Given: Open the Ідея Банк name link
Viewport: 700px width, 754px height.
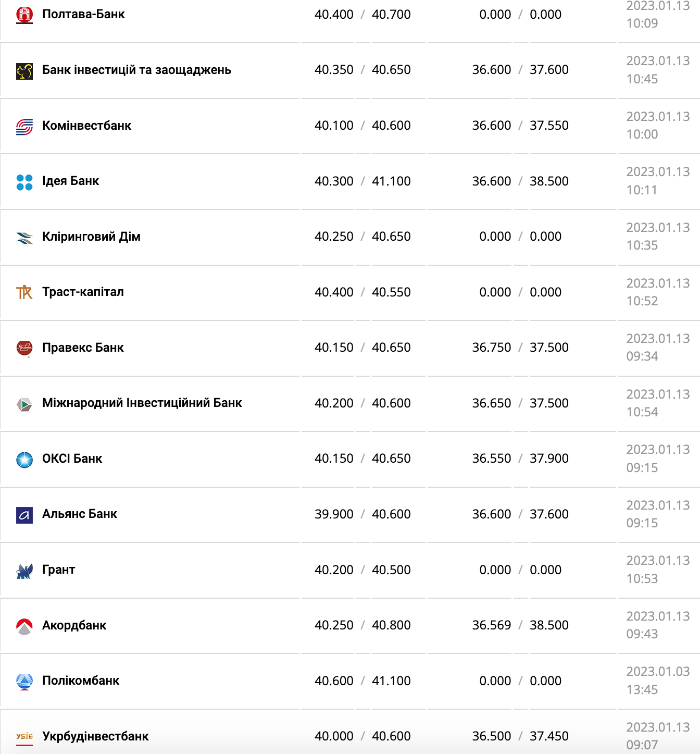Looking at the screenshot, I should [70, 181].
